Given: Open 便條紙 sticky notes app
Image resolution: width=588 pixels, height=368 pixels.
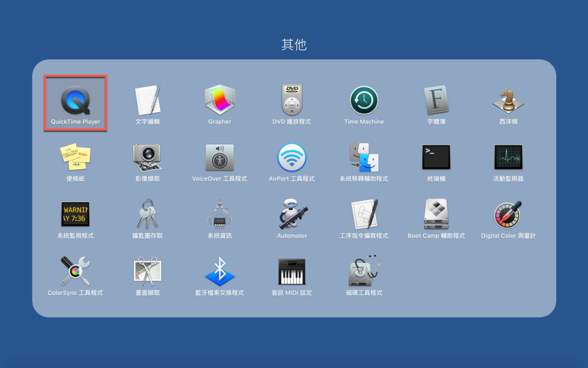Looking at the screenshot, I should (75, 157).
